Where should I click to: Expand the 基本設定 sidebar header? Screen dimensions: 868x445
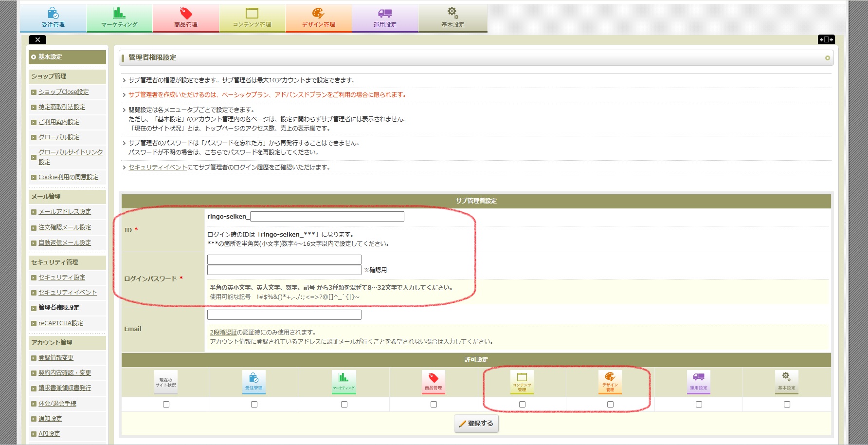pos(67,57)
